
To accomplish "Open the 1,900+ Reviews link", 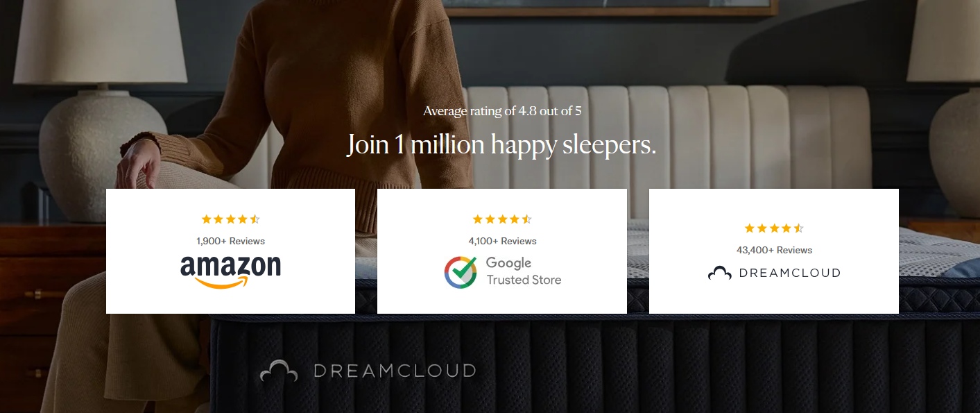I will point(230,241).
